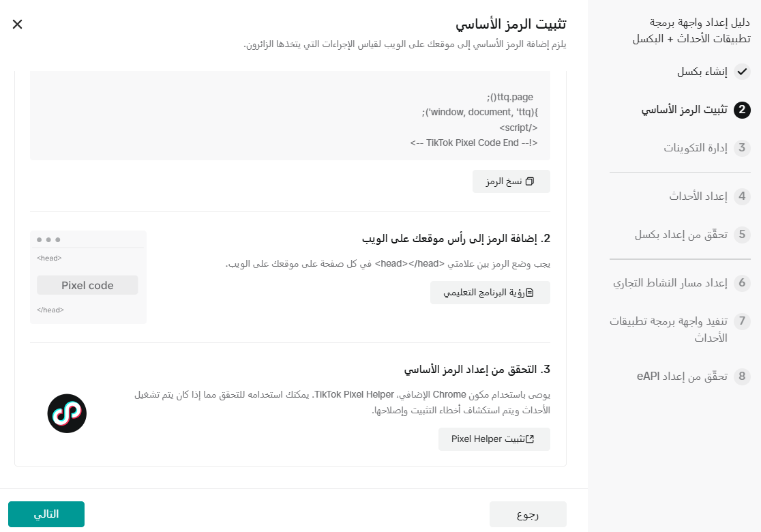This screenshot has width=761, height=532.
Task: Click the step 8 circle beside تحقّق من إعداد eAPI
Action: coord(743,376)
